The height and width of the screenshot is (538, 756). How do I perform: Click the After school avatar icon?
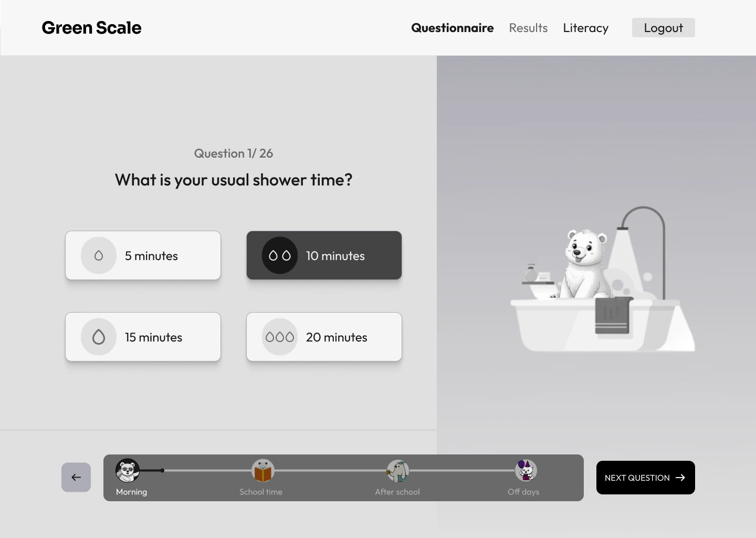(x=398, y=471)
